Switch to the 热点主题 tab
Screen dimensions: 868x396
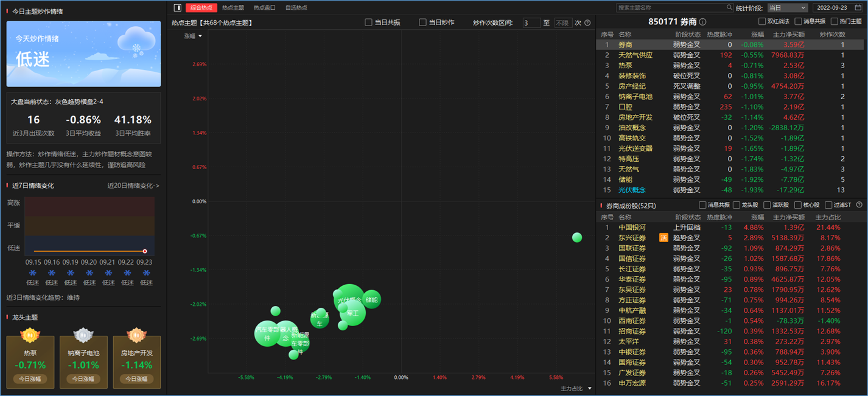(x=233, y=8)
